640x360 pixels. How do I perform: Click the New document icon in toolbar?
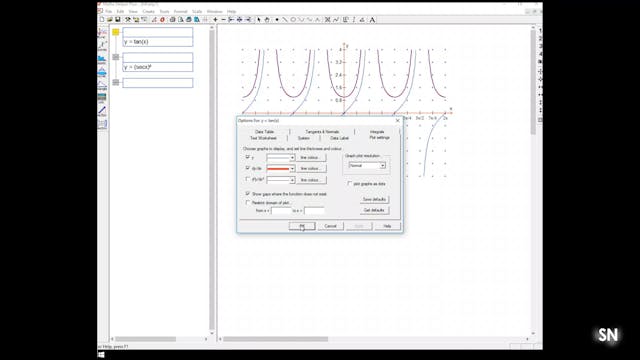coord(102,20)
